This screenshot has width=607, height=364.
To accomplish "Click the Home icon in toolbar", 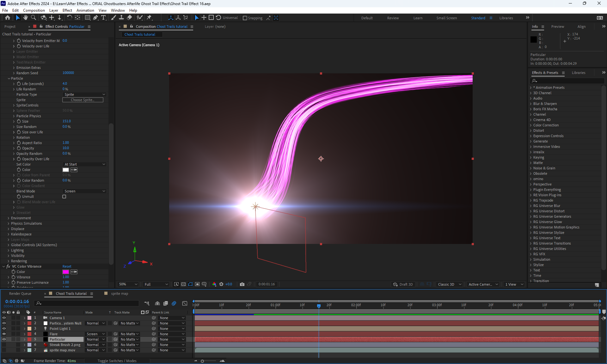I will click(8, 18).
